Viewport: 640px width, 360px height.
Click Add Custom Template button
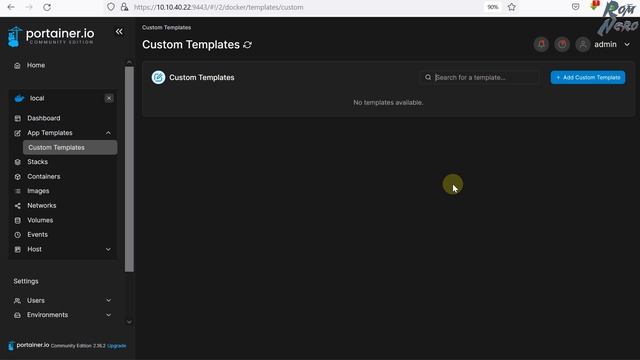(588, 78)
